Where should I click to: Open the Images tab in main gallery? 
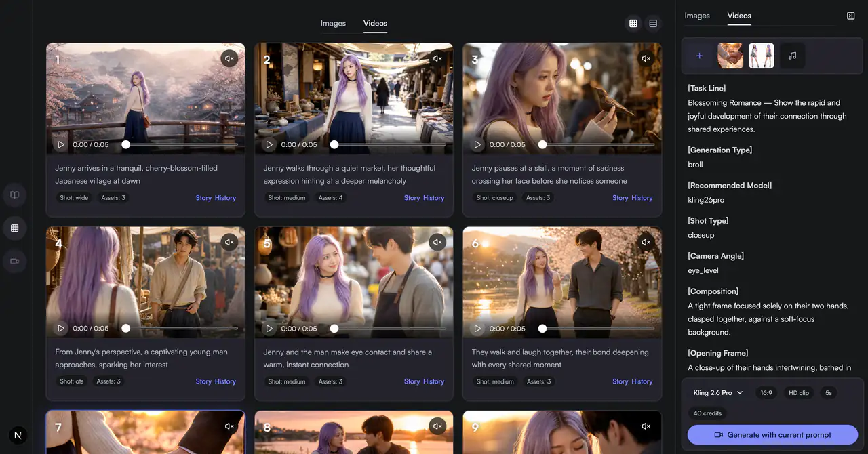pyautogui.click(x=333, y=23)
